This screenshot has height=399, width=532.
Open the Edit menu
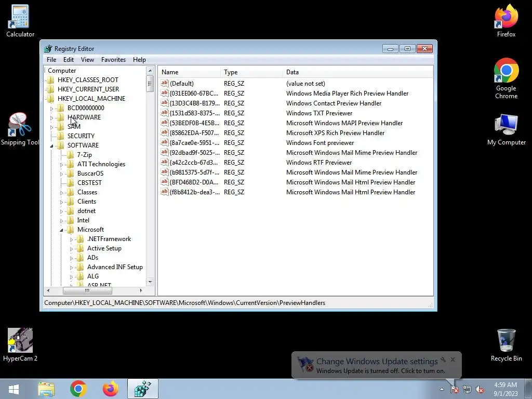69,60
